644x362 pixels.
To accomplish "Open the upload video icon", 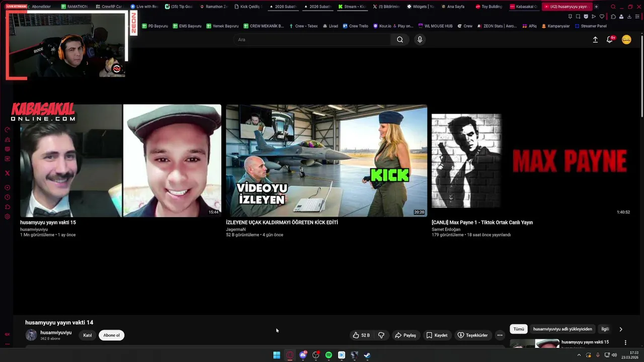I will [x=595, y=40].
